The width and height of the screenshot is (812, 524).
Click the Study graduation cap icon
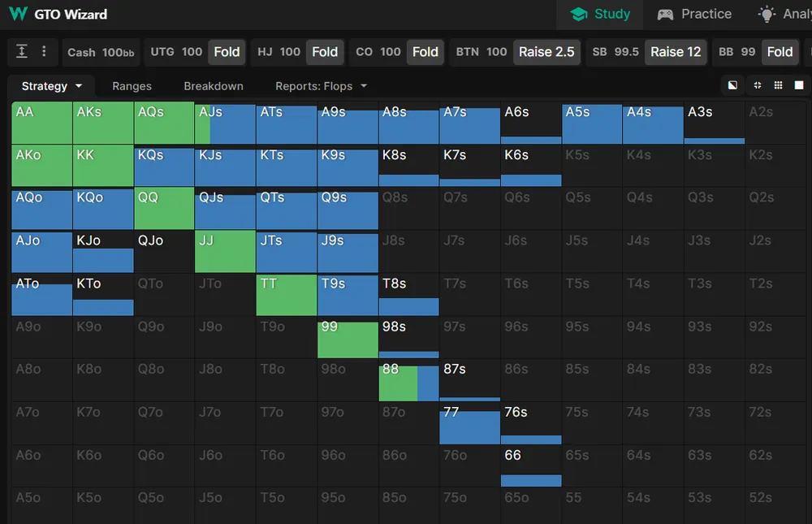578,14
